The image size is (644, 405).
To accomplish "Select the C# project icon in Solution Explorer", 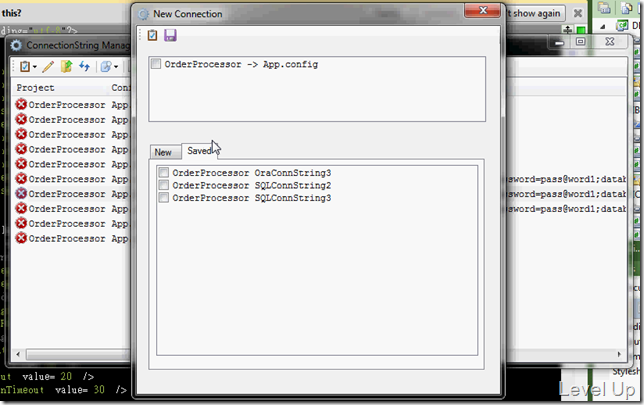I will pyautogui.click(x=622, y=25).
